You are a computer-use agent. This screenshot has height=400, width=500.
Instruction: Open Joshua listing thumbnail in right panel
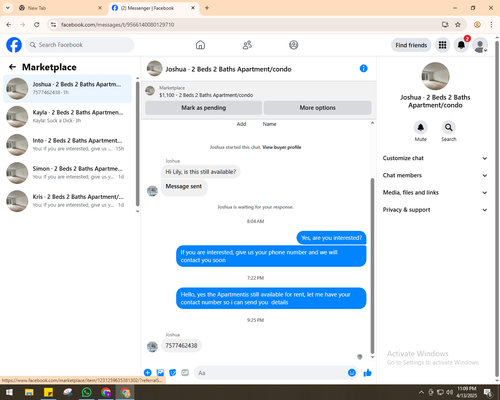click(x=435, y=76)
